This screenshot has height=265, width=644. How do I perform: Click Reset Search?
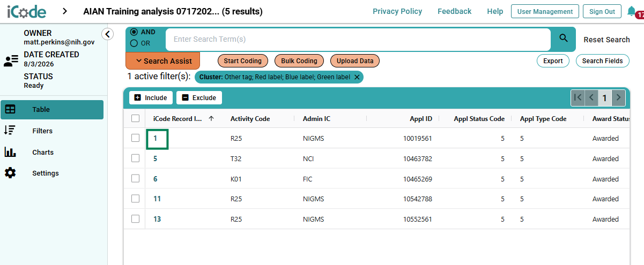(606, 40)
